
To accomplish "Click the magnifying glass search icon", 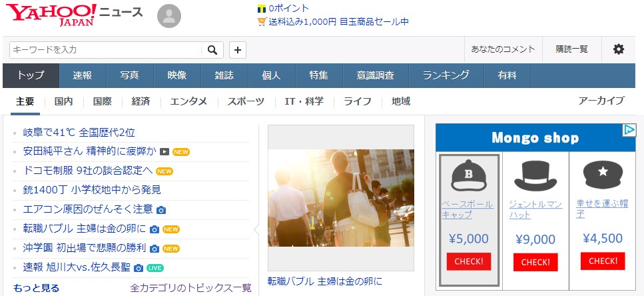I will pyautogui.click(x=212, y=50).
